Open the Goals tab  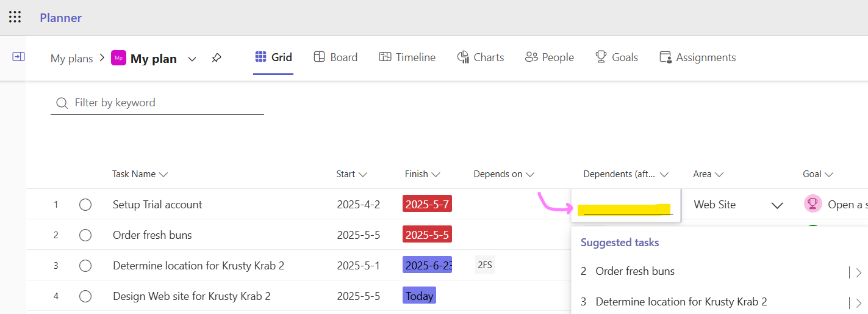coord(617,57)
